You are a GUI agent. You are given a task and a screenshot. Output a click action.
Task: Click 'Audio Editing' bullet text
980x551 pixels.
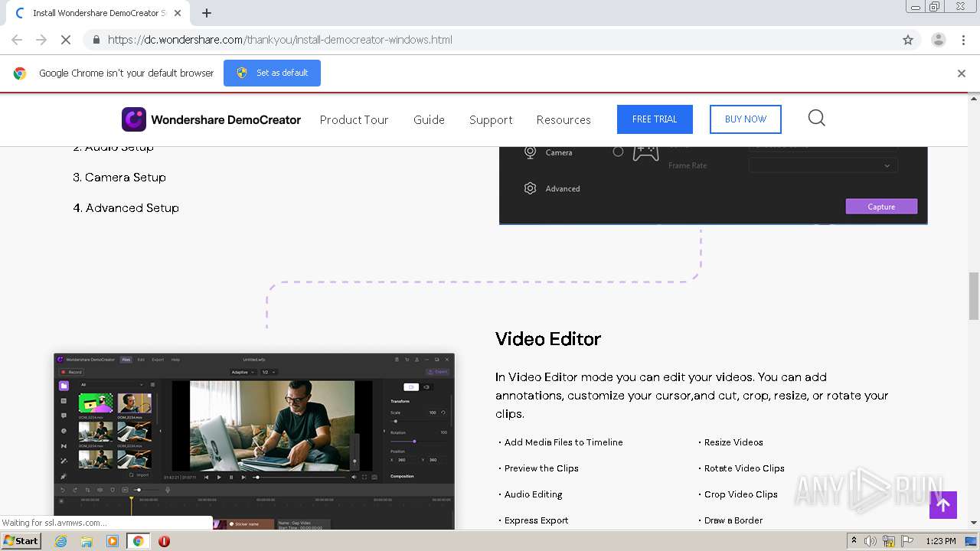(533, 494)
